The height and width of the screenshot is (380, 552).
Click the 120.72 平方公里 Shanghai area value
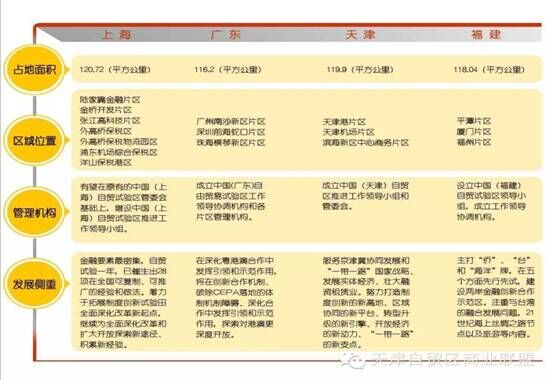[x=115, y=69]
